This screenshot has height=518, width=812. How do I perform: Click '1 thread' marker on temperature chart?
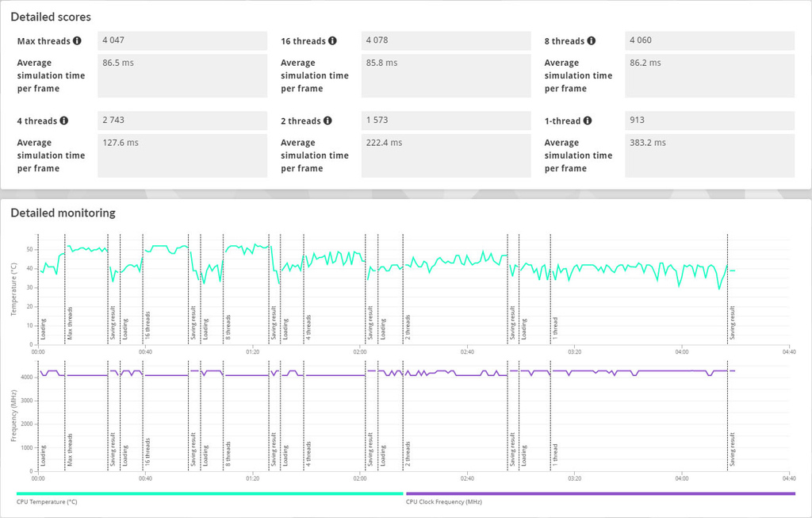[555, 328]
